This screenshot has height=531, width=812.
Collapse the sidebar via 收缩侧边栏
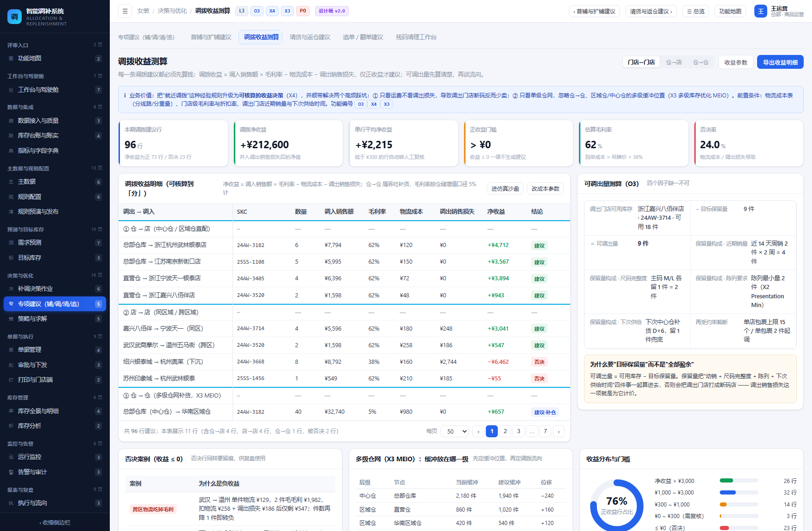[55, 522]
